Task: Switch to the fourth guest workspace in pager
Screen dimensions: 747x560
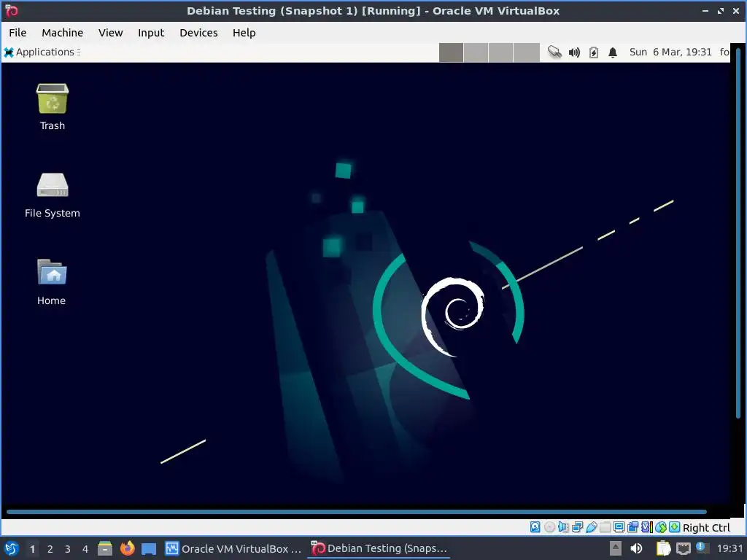Action: coord(527,52)
